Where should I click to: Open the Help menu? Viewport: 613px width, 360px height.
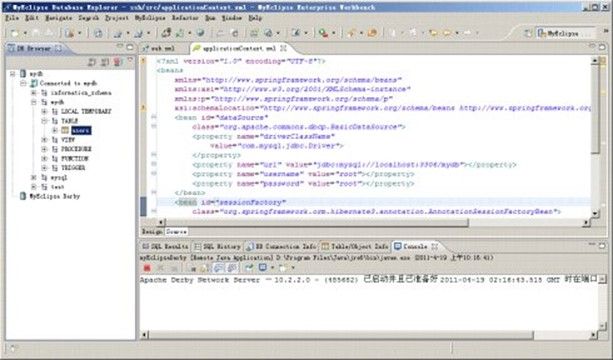[255, 18]
